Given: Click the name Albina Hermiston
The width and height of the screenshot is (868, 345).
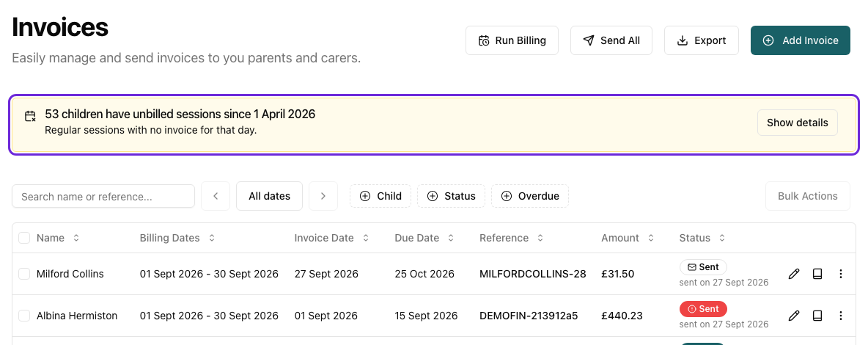Looking at the screenshot, I should pyautogui.click(x=77, y=316).
